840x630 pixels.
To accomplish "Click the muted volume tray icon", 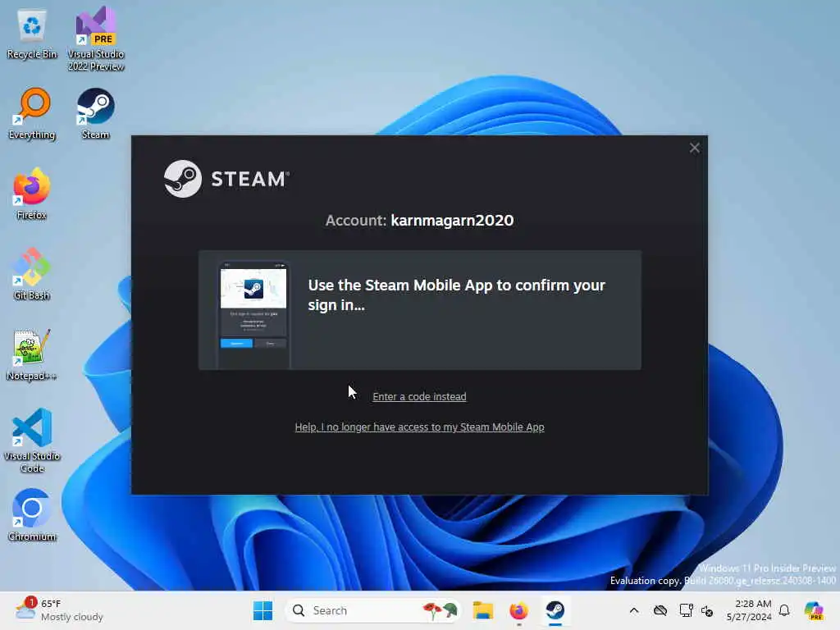I will tap(706, 610).
